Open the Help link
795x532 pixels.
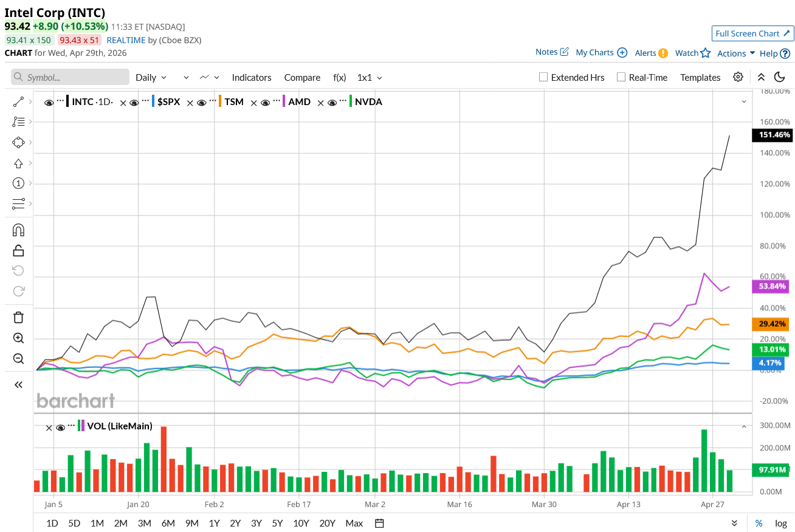point(775,53)
